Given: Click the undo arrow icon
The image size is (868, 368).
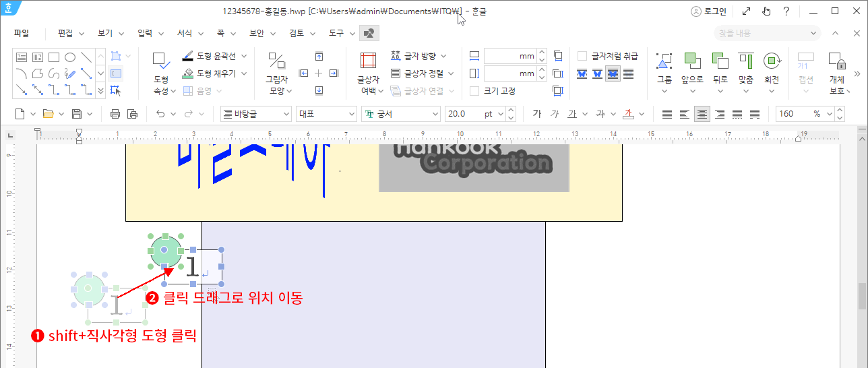Looking at the screenshot, I should click(160, 114).
